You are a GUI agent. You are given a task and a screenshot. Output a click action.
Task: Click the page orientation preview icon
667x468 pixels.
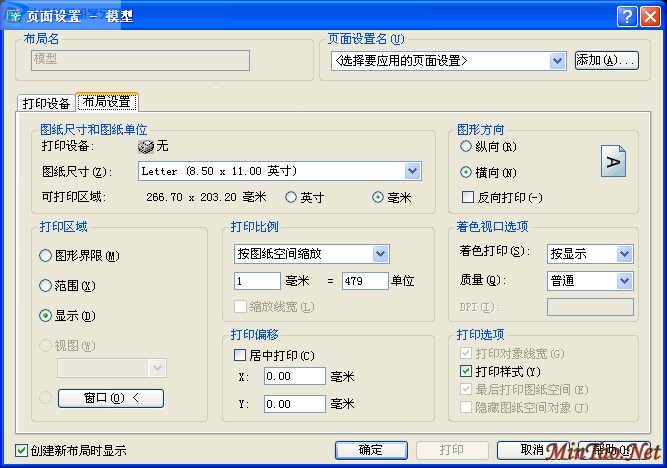click(x=613, y=161)
